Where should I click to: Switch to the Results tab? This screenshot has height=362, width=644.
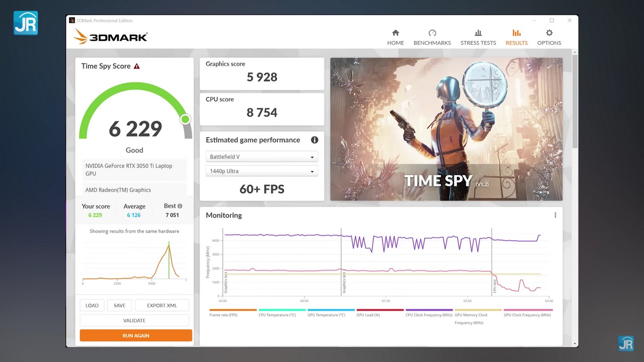517,37
